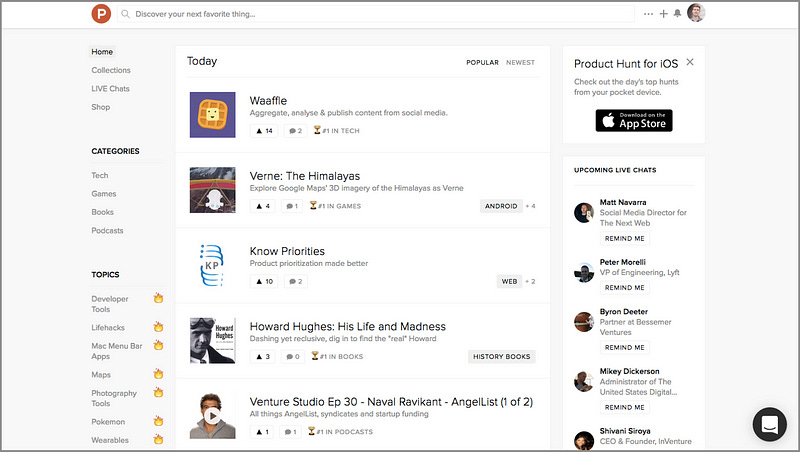Image resolution: width=800 pixels, height=452 pixels.
Task: Click the fire icon next to Maps
Action: (x=159, y=374)
